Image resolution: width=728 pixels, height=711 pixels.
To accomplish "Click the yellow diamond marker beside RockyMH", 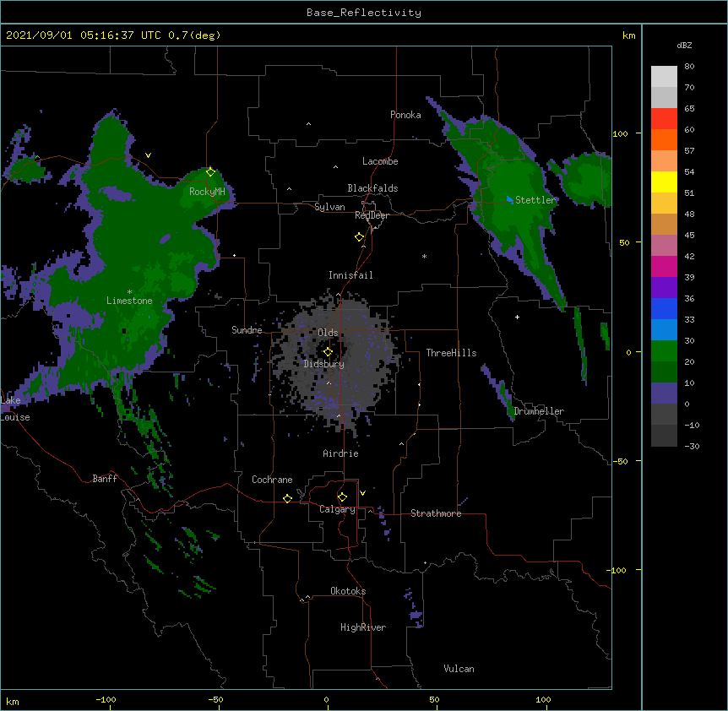I will [x=210, y=172].
